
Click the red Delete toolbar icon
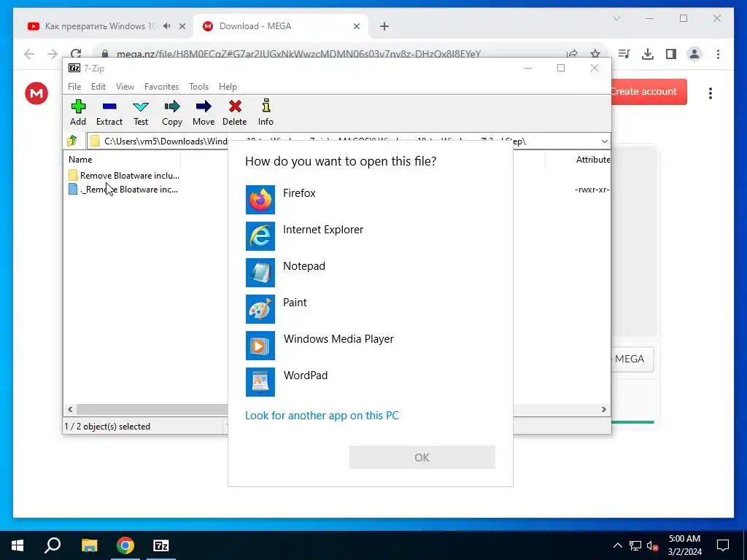[x=235, y=113]
